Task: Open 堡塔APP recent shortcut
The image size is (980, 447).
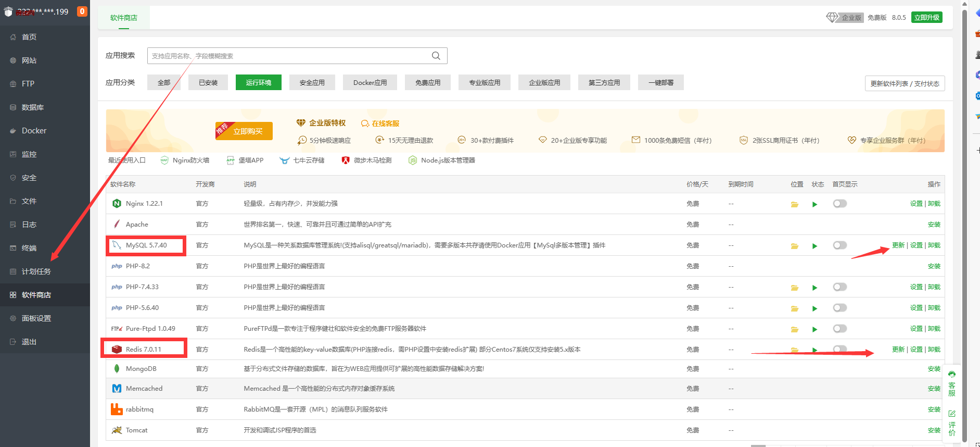Action: tap(245, 160)
